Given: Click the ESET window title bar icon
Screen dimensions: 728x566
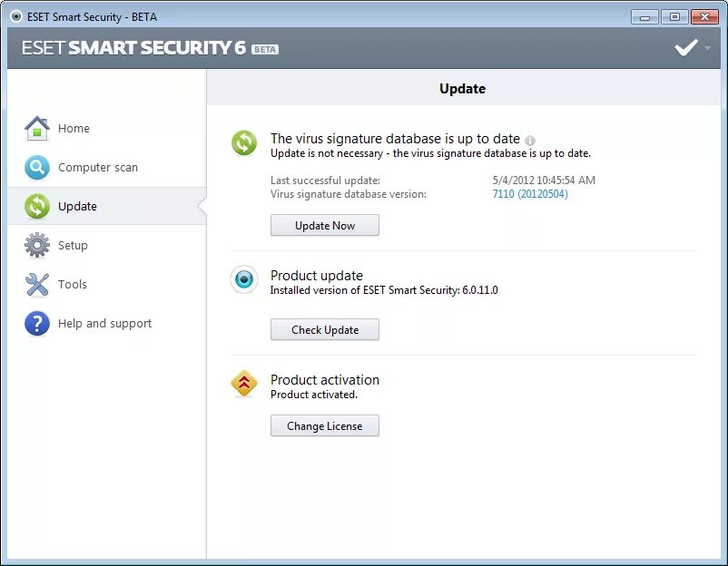Looking at the screenshot, I should tap(15, 16).
